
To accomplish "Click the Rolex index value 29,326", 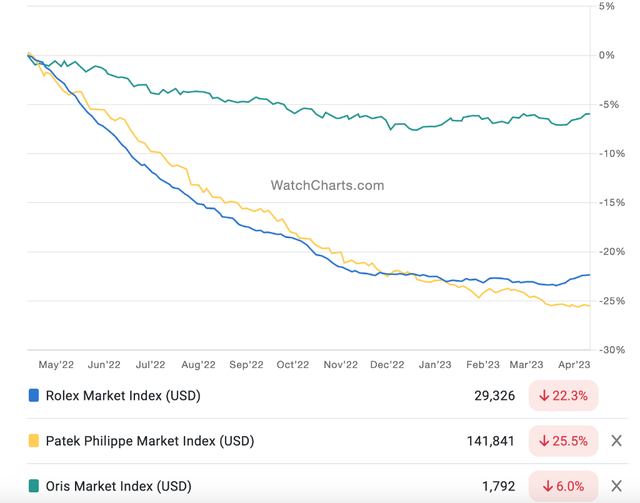I will [x=494, y=396].
